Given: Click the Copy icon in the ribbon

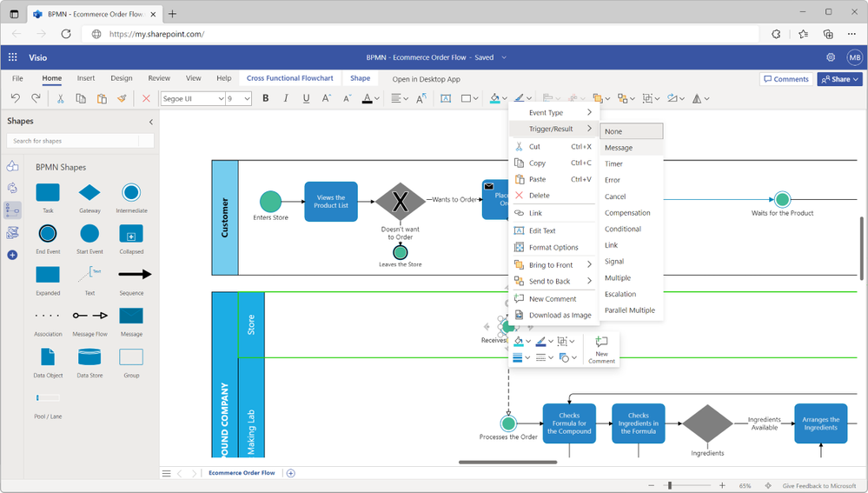Looking at the screenshot, I should click(81, 98).
